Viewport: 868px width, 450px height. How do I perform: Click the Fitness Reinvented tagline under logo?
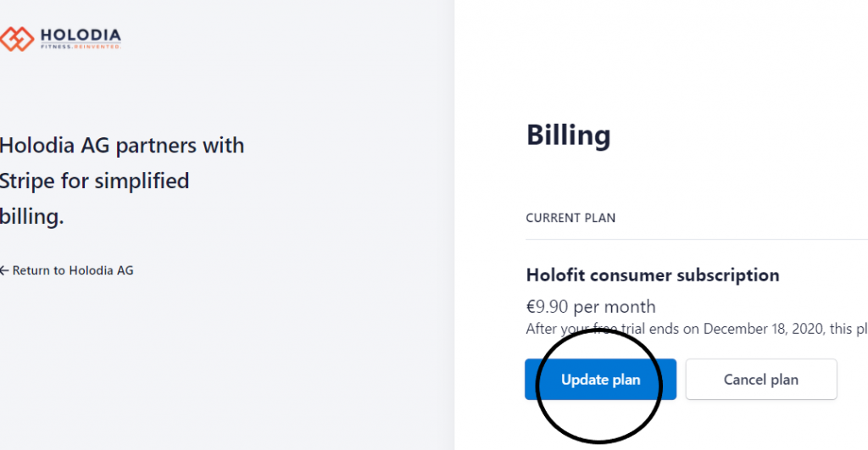click(x=81, y=47)
